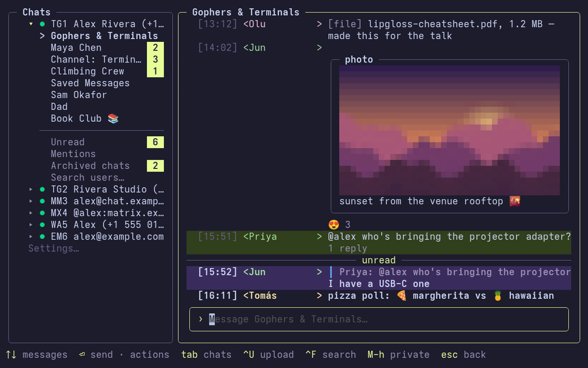Expand the EM6 alex@example.com account
Viewport: 588px width, 368px height.
click(x=31, y=236)
